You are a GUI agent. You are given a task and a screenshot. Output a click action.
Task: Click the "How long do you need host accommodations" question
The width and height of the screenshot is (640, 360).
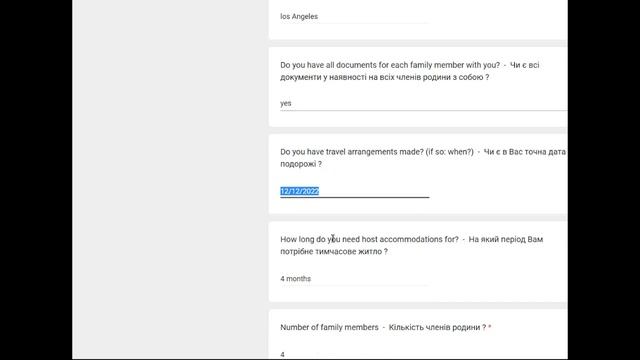click(369, 240)
